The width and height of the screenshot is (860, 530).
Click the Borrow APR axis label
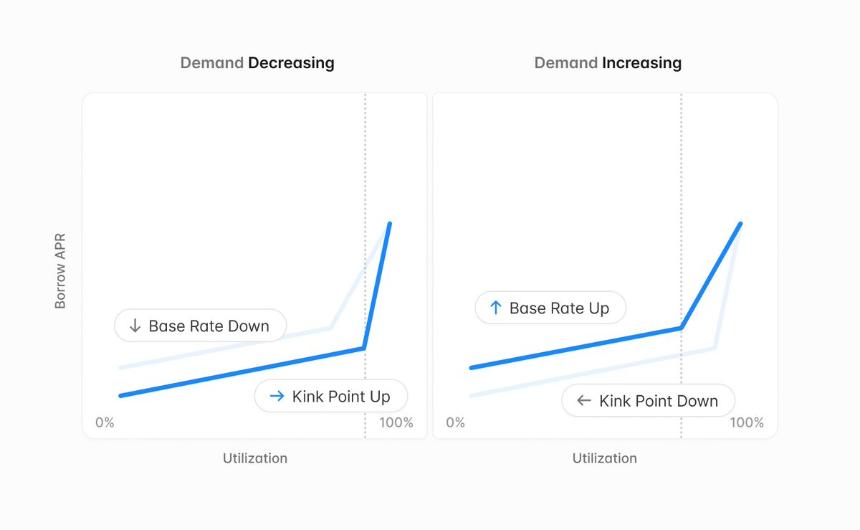[x=60, y=271]
